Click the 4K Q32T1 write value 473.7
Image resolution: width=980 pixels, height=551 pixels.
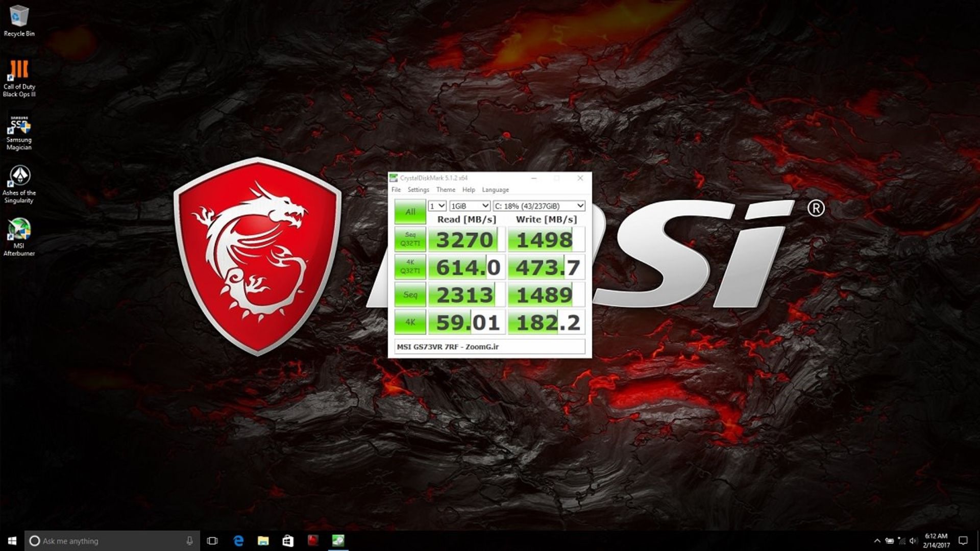(x=546, y=267)
